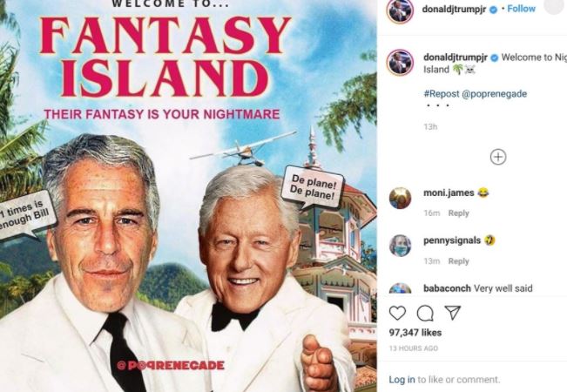The height and width of the screenshot is (392, 567).
Task: Reply to moni.james comment
Action: (x=458, y=213)
